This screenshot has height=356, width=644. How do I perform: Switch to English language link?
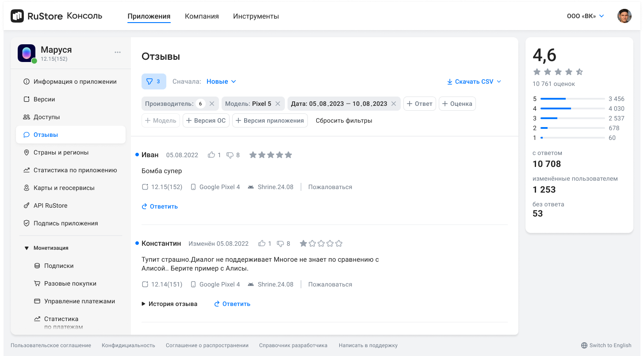pyautogui.click(x=606, y=345)
